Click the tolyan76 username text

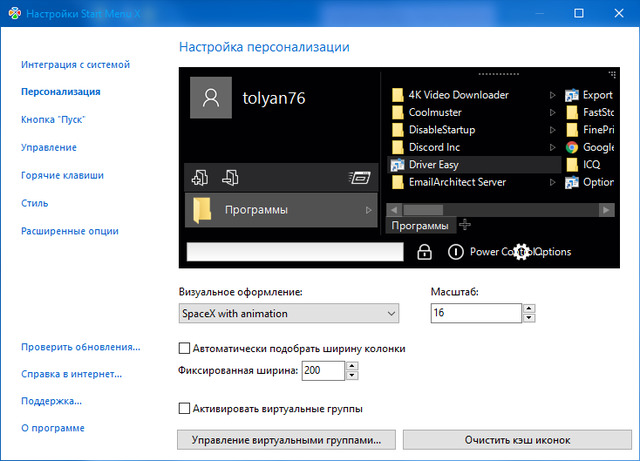274,98
